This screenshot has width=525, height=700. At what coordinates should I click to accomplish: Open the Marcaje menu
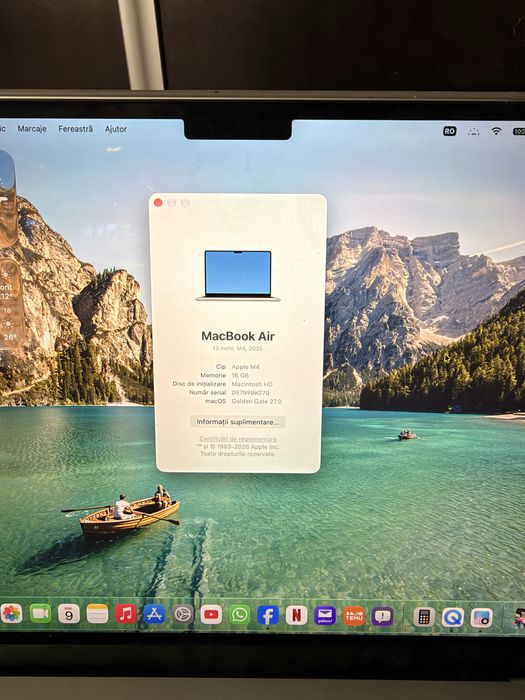(32, 129)
